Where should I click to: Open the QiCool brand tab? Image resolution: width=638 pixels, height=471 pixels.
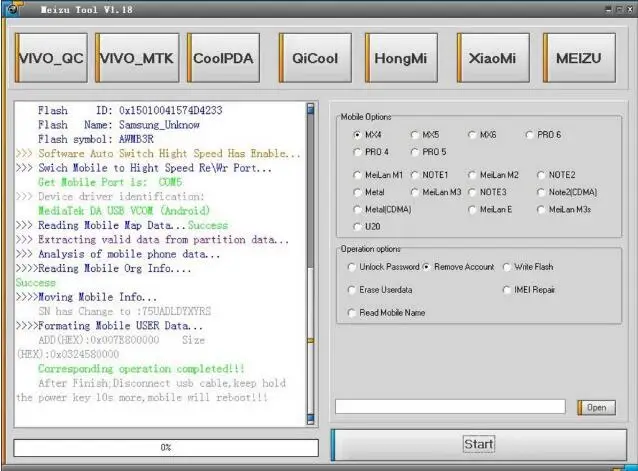(x=315, y=58)
